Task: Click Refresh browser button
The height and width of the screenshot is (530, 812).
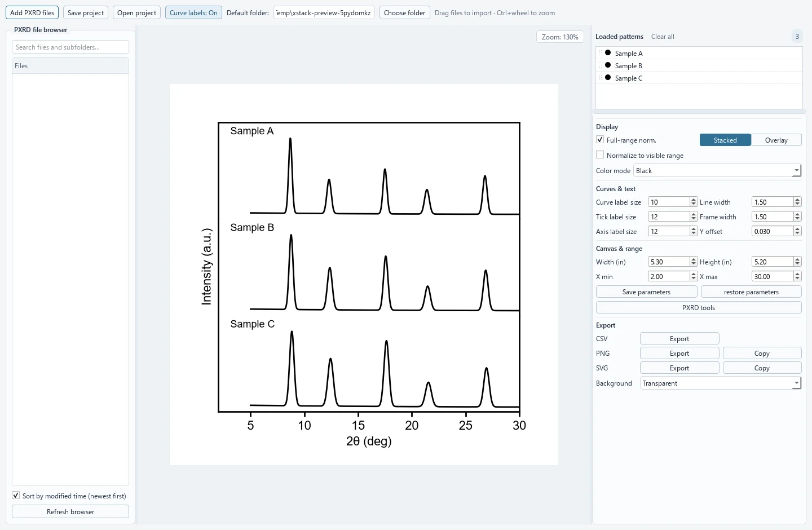Action: [x=70, y=511]
